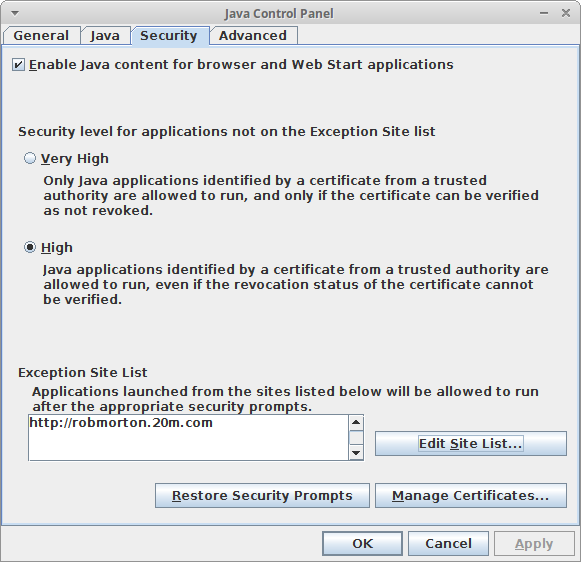Screen dimensions: 581x562
Task: Open Manage Certificates dialog
Action: (x=471, y=496)
